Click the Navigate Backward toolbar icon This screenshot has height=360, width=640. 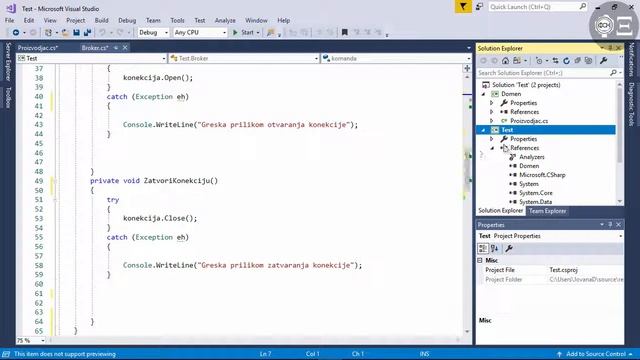[16, 32]
